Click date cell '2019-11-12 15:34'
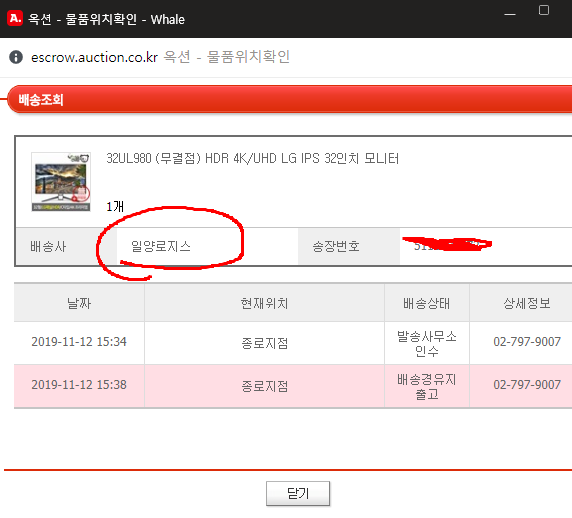This screenshot has height=518, width=572. coord(79,342)
